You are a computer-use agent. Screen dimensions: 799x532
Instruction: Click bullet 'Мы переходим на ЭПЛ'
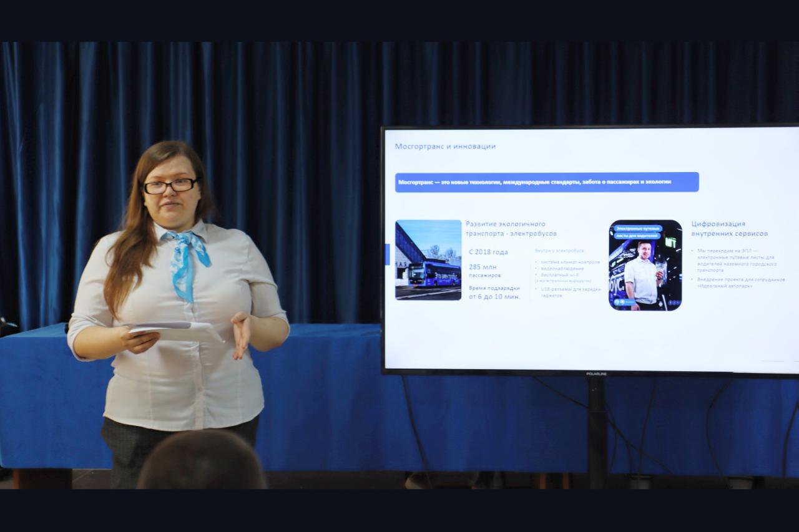pos(735,260)
